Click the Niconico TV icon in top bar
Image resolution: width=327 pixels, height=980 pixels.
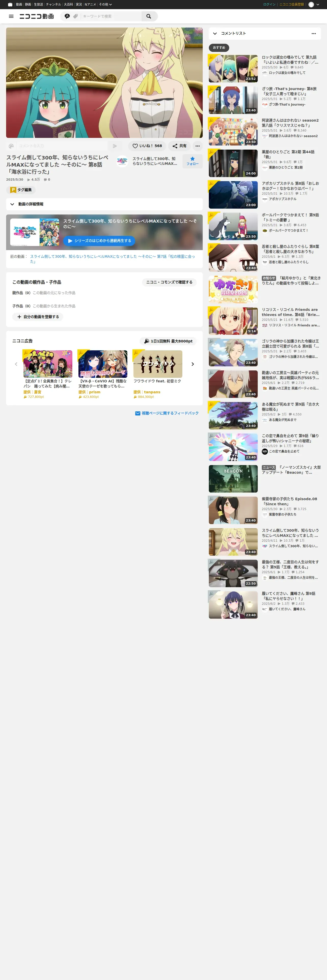(x=10, y=5)
